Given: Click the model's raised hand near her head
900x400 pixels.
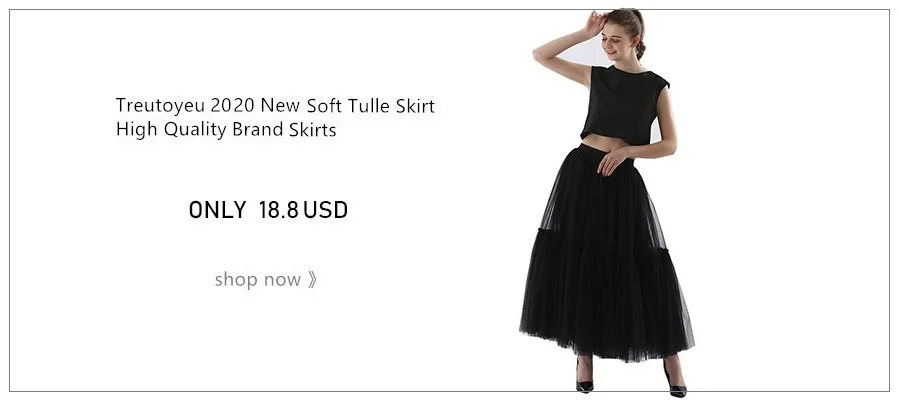Looking at the screenshot, I should (x=594, y=24).
